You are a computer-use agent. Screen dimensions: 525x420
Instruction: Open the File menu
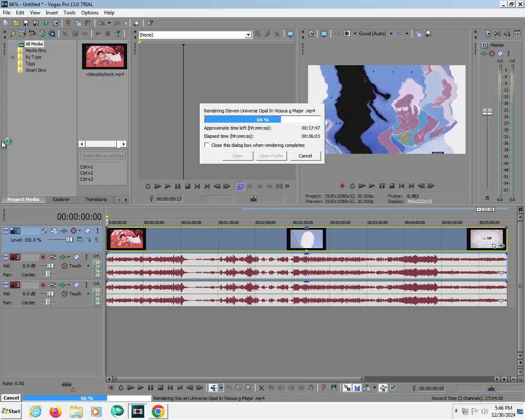pyautogui.click(x=7, y=13)
